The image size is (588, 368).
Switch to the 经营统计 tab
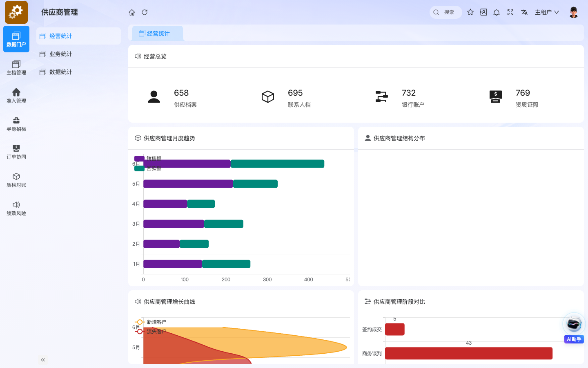tap(158, 34)
